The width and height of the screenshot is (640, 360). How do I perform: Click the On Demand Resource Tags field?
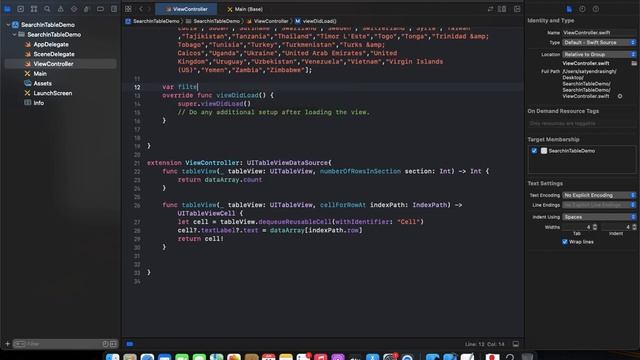click(582, 123)
